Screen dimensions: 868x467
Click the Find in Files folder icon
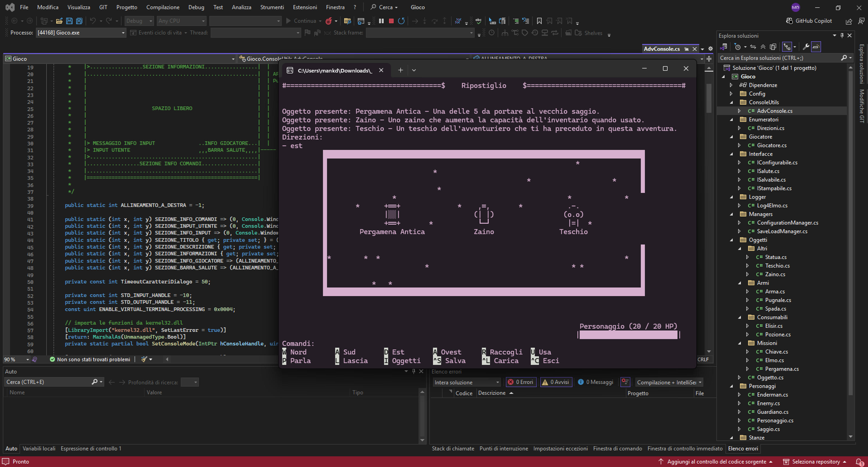click(x=347, y=21)
